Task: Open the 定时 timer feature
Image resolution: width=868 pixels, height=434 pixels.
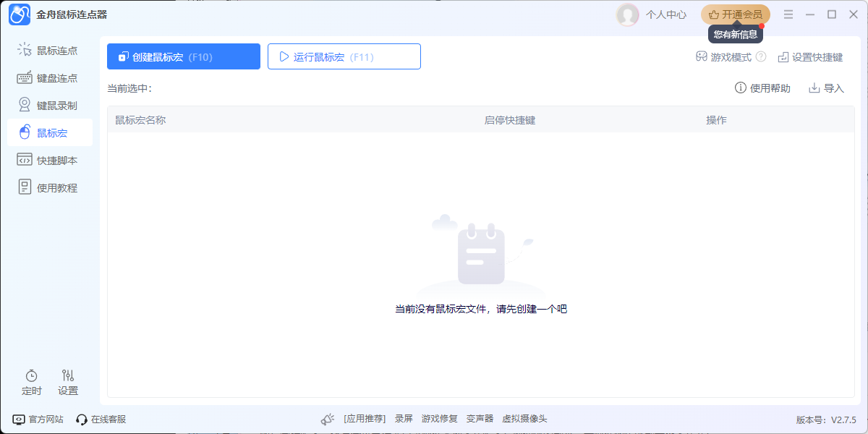Action: 31,381
